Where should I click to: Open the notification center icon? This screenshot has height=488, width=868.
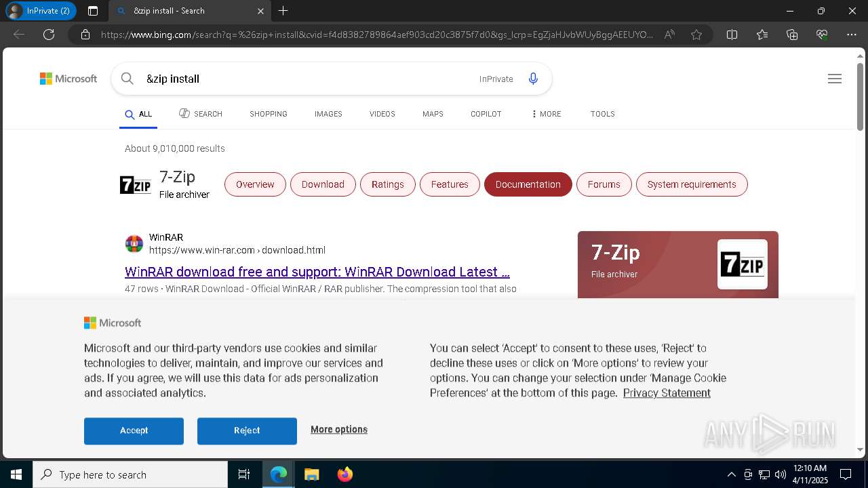[846, 474]
